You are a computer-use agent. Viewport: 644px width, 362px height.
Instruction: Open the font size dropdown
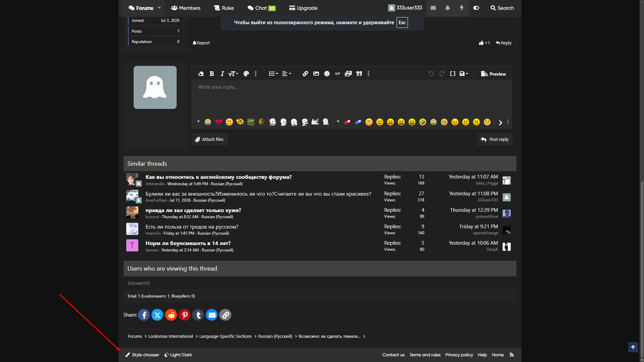233,74
